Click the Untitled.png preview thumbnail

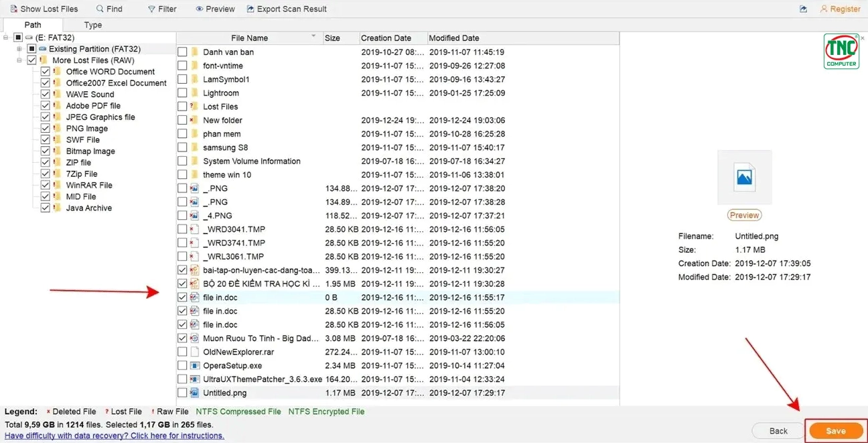[x=744, y=176]
